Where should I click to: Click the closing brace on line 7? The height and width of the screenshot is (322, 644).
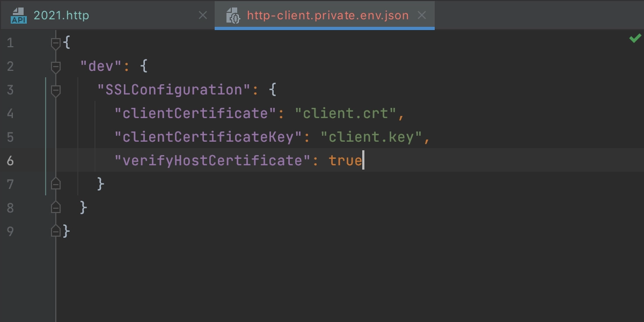tap(101, 185)
